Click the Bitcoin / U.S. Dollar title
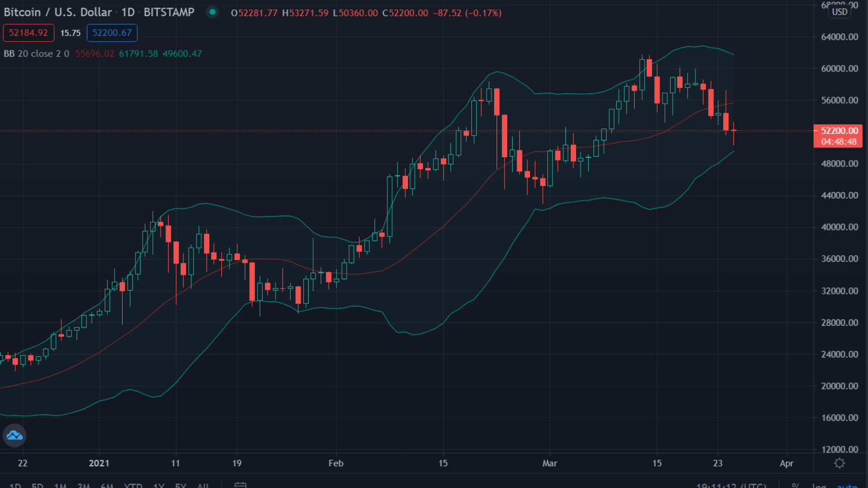Screen dimensions: 868x488 point(58,12)
